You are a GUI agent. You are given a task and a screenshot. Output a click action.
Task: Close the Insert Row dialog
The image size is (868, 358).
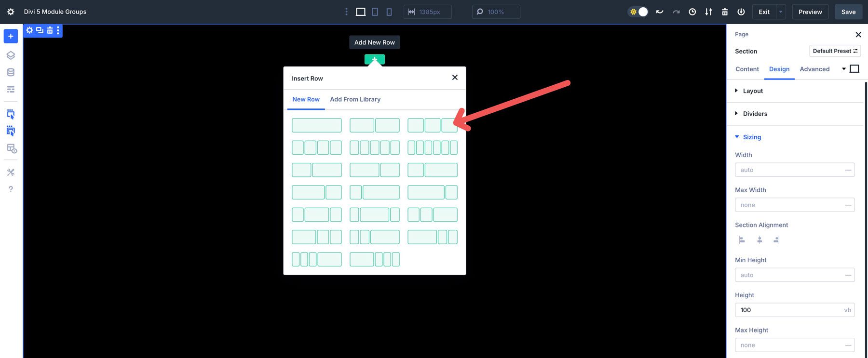[x=455, y=78]
